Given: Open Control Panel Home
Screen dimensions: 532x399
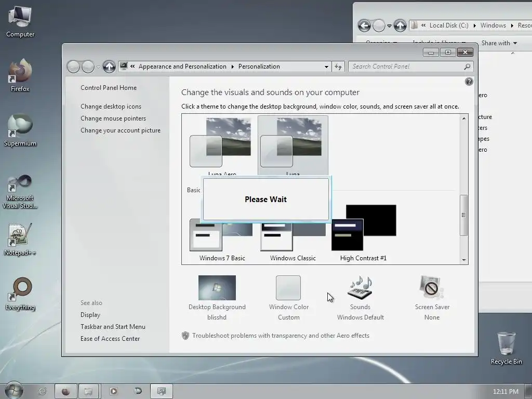Looking at the screenshot, I should click(109, 87).
